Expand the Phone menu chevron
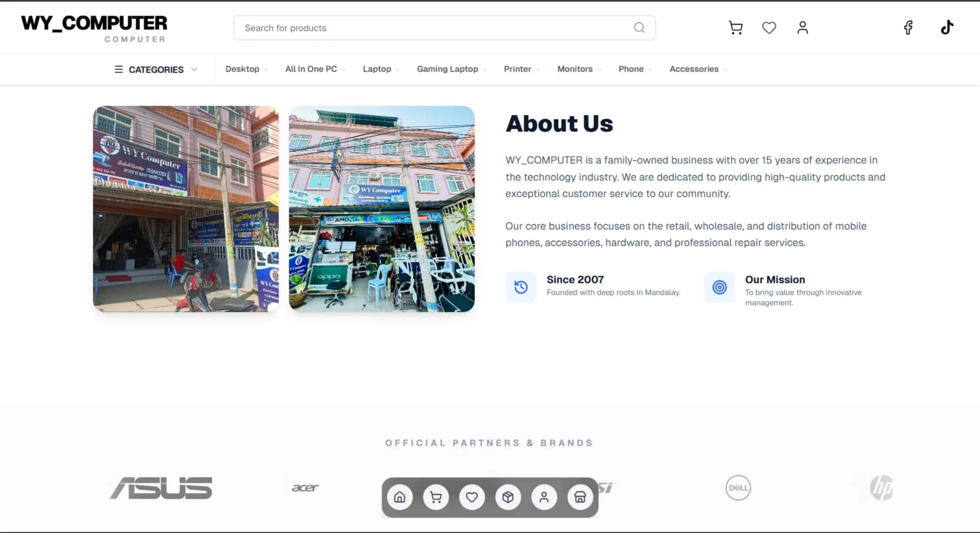 tap(650, 70)
